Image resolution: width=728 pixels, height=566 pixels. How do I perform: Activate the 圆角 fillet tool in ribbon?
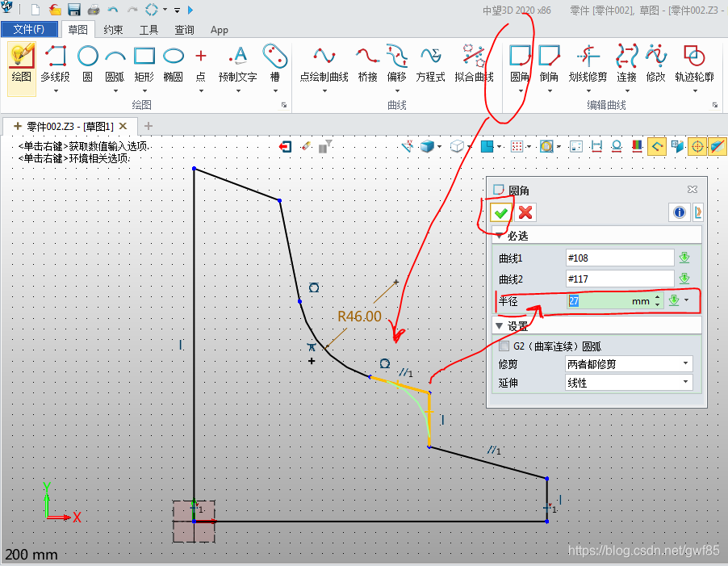520,64
